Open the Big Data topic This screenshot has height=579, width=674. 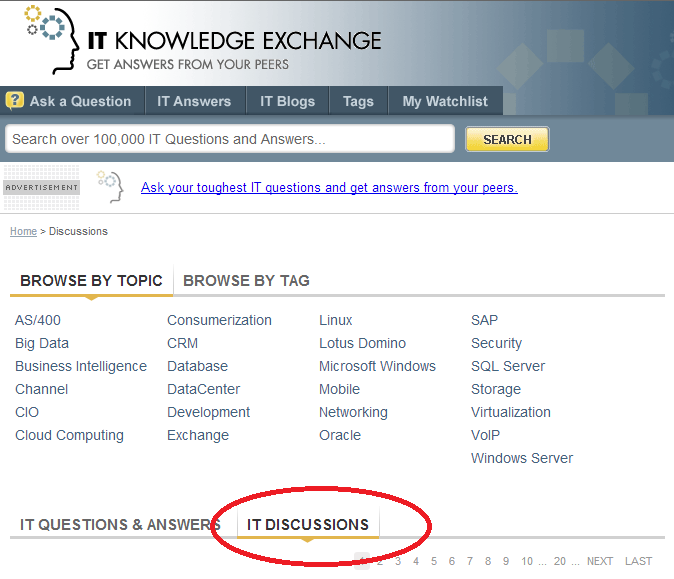tap(42, 343)
